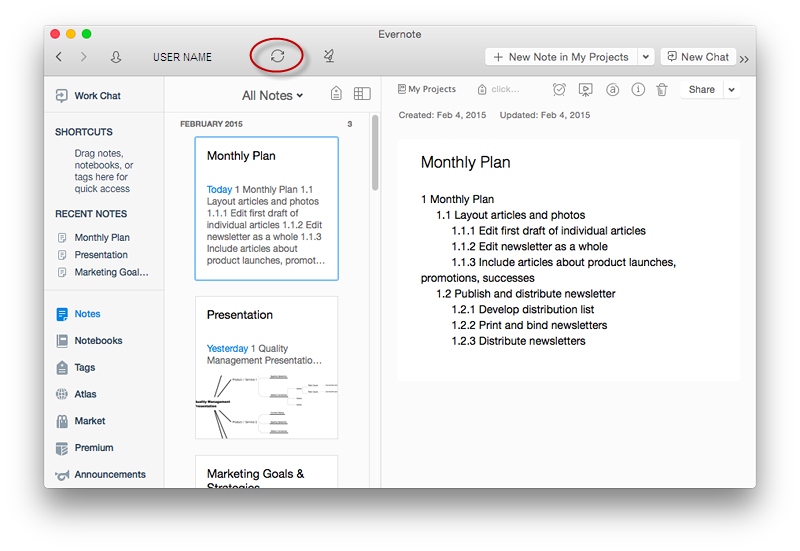
Task: Click the mind map image in Presentation card
Action: tap(266, 406)
